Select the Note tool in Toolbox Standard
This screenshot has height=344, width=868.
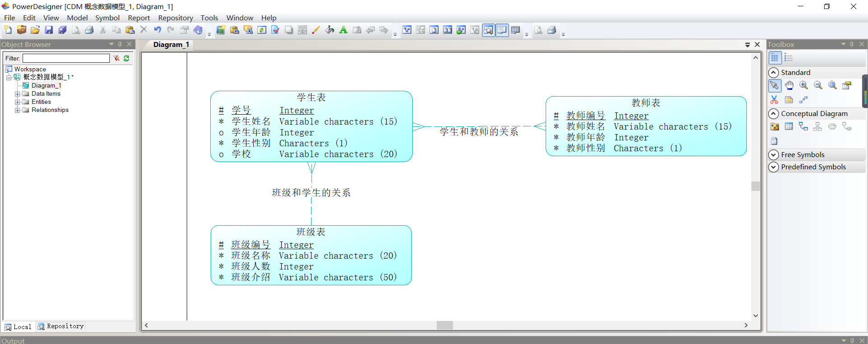(x=789, y=100)
